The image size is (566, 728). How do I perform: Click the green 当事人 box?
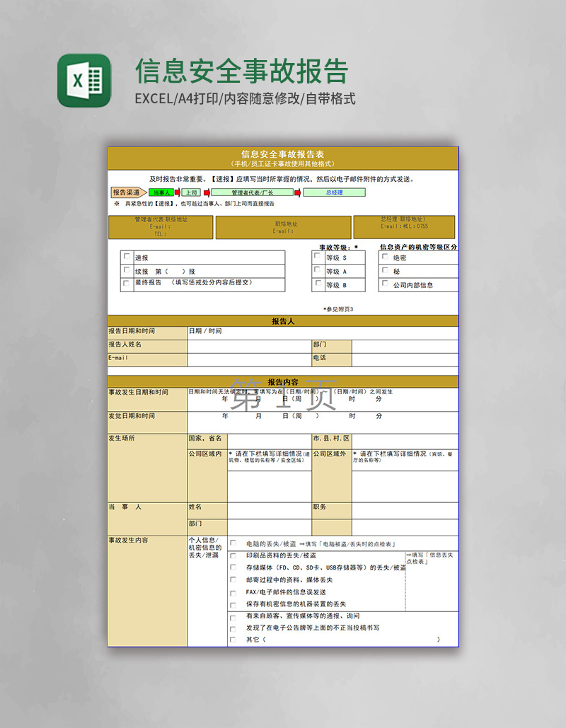tap(161, 192)
